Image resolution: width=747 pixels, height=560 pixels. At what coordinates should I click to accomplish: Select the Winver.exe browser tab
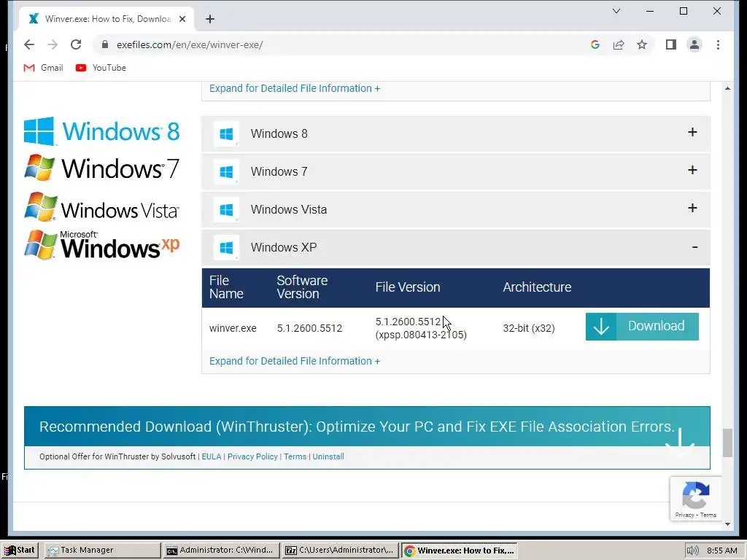tap(105, 19)
